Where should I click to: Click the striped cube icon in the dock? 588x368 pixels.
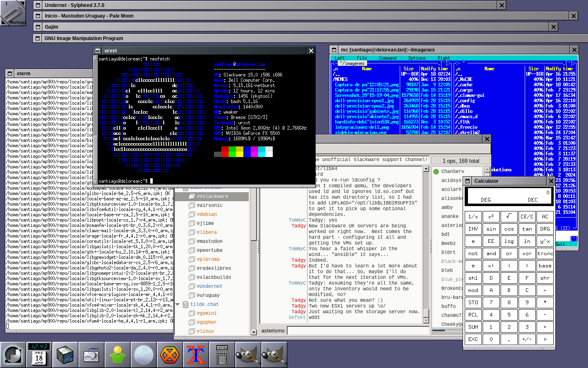[65, 355]
